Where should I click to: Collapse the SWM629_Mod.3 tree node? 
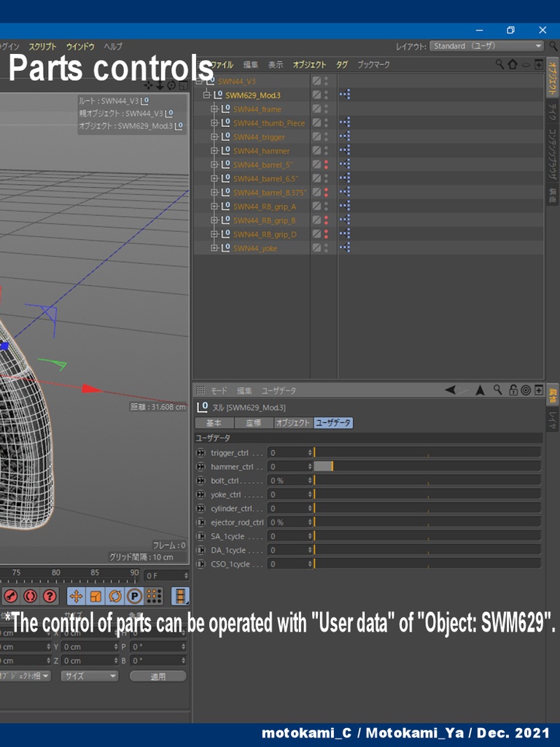coord(206,95)
